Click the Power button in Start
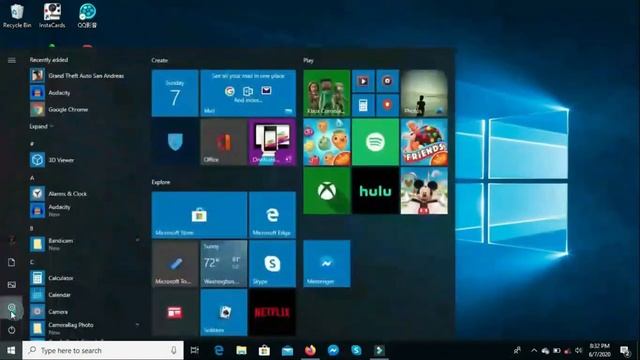This screenshot has width=640, height=360. pos(11,330)
